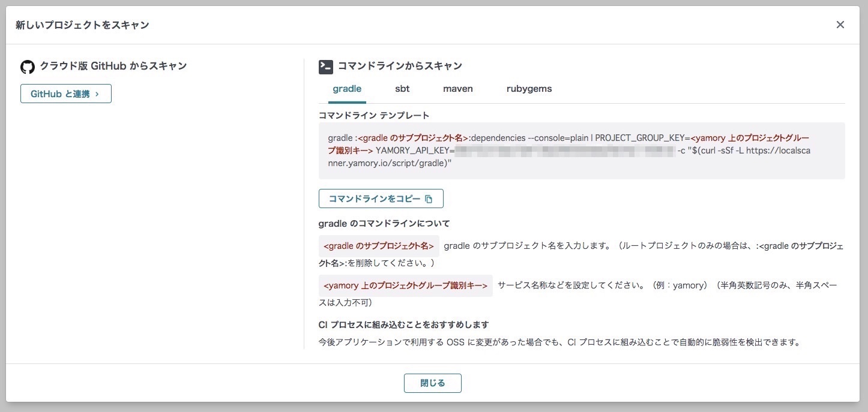The height and width of the screenshot is (412, 868).
Task: Click the clipboard icon in the copy button
Action: (x=429, y=199)
